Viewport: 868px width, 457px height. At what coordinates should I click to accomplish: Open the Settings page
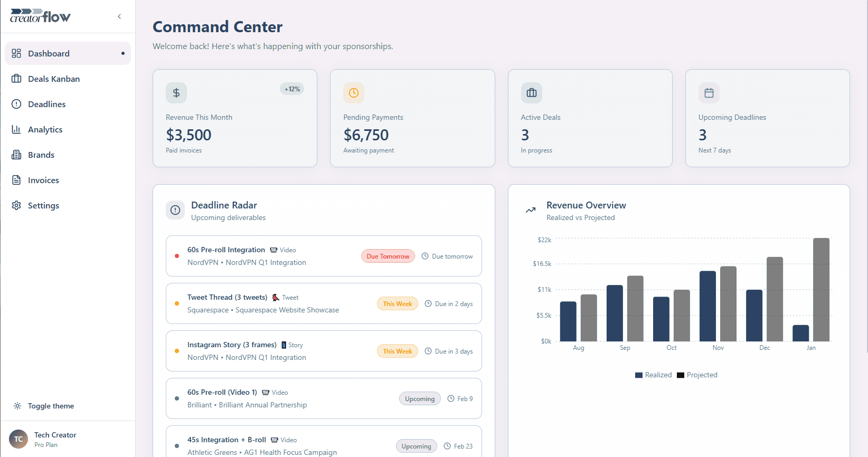click(x=43, y=205)
